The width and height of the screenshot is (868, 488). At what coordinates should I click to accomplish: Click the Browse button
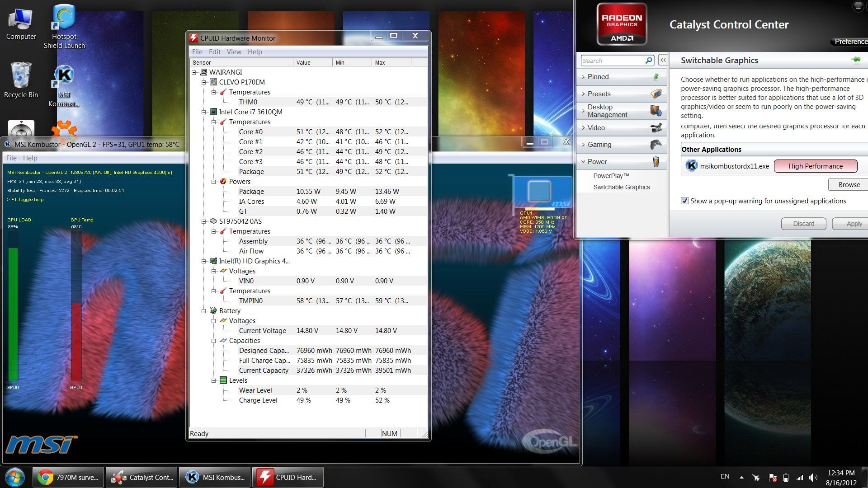coord(849,185)
